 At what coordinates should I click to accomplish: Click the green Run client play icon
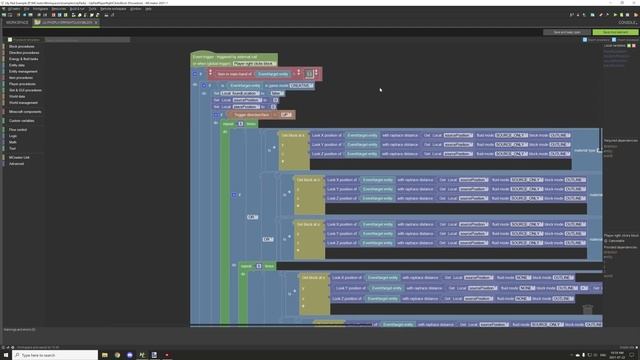(x=616, y=15)
